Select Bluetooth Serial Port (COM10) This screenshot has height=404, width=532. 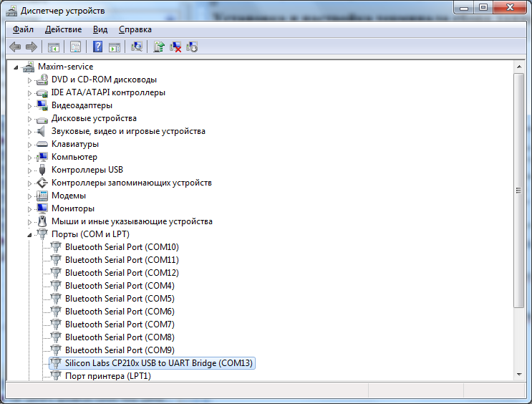121,247
